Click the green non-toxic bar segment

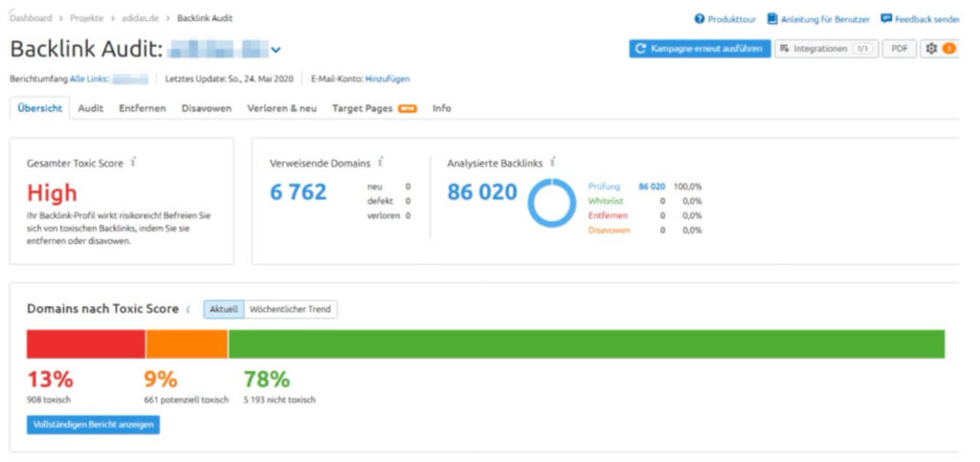587,344
